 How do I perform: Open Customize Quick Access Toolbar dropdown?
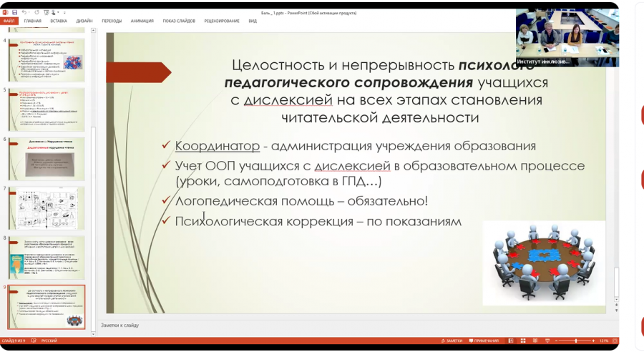click(x=64, y=13)
